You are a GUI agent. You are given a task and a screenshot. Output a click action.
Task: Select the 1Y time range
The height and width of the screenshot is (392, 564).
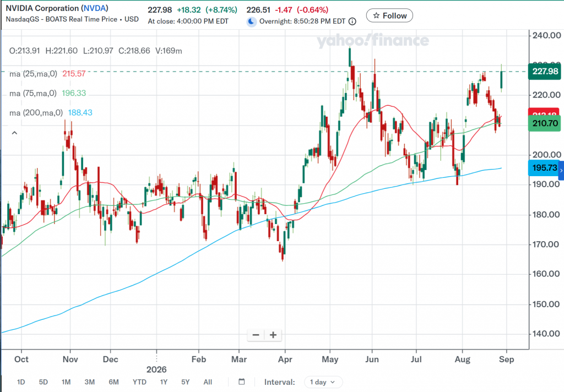click(x=164, y=382)
